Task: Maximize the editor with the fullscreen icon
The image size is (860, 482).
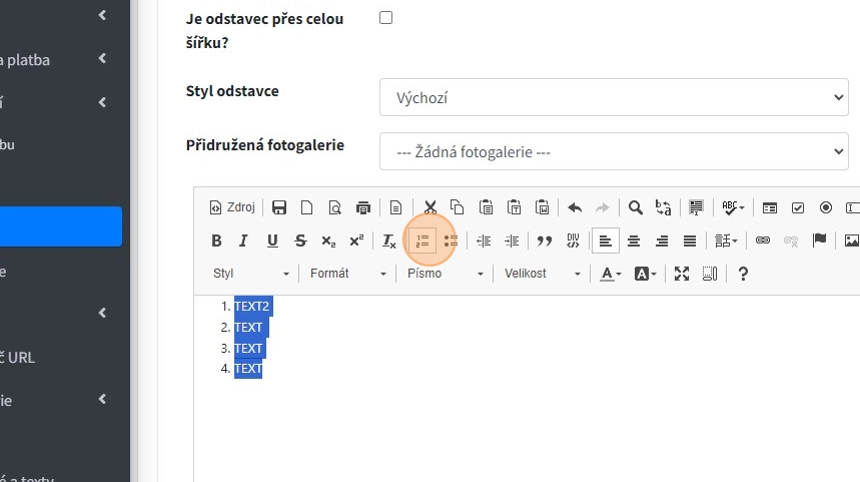Action: coord(682,274)
